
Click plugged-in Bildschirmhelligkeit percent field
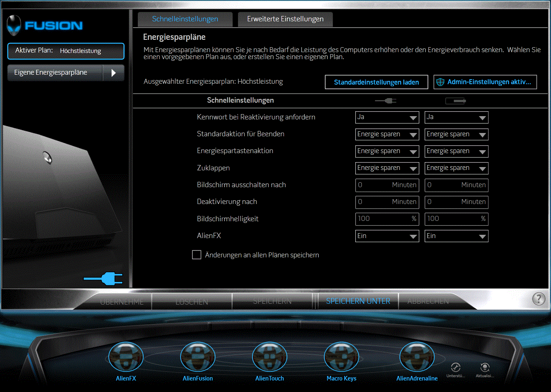point(387,219)
